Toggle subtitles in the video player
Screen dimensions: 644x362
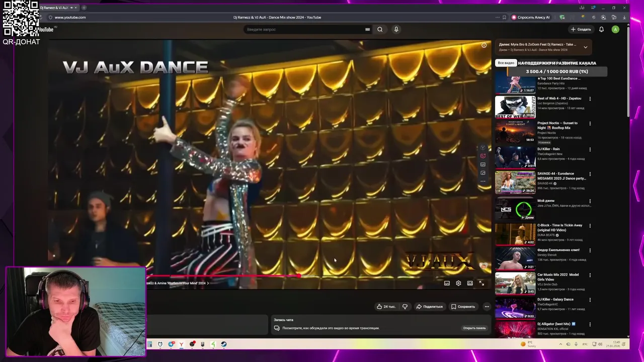tap(447, 283)
